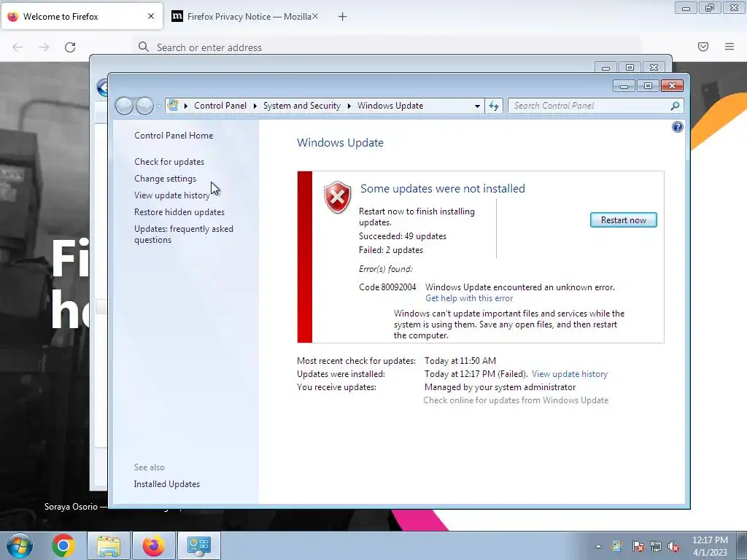Click the System and Security breadcrumb
Screen dimensions: 747x560
click(301, 106)
